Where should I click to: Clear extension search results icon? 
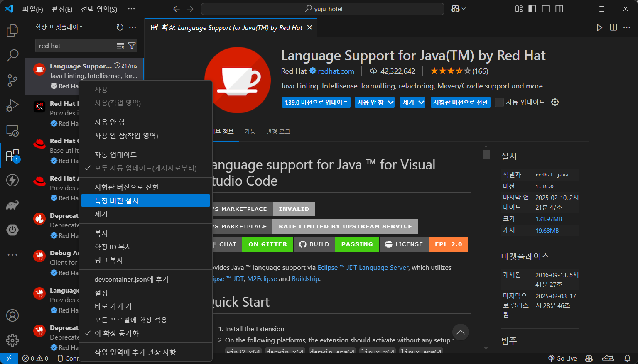click(x=120, y=46)
